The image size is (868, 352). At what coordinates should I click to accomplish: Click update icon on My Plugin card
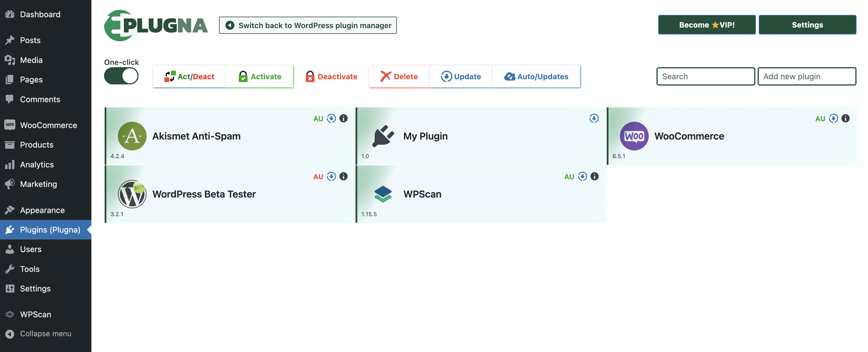click(x=594, y=119)
